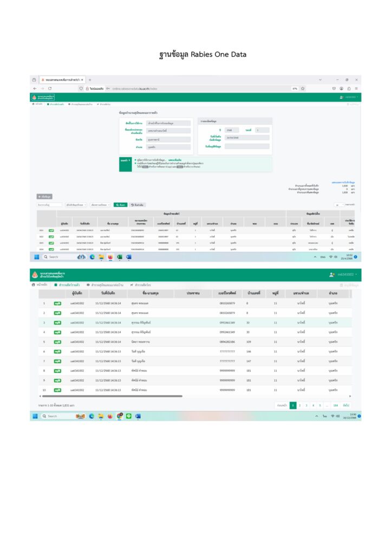
Task: Bookmark the page with the star icon
Action: [x=303, y=88]
